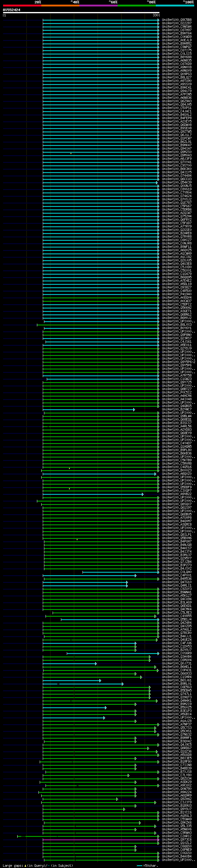Select hit label UniRef100_C0GGS0
The image size is (197, 868).
176,853
